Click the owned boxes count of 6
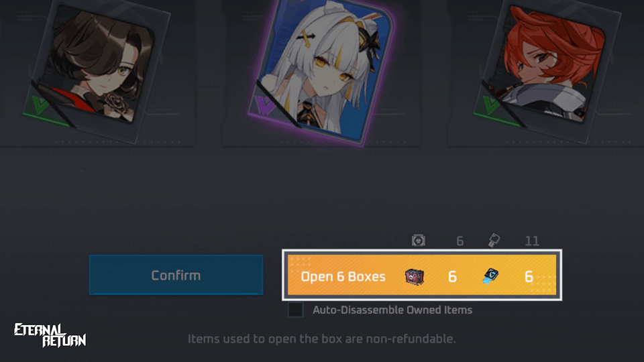Viewport: 644px width, 362px height. tap(460, 241)
